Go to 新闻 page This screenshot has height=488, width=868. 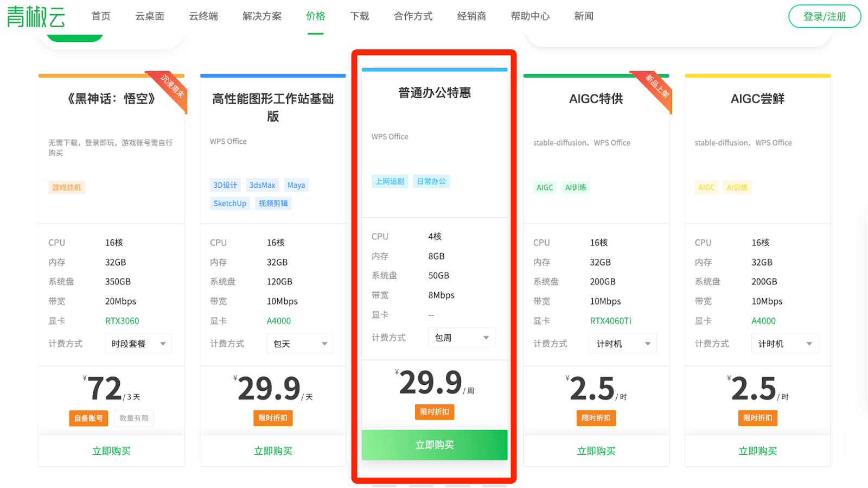click(584, 16)
